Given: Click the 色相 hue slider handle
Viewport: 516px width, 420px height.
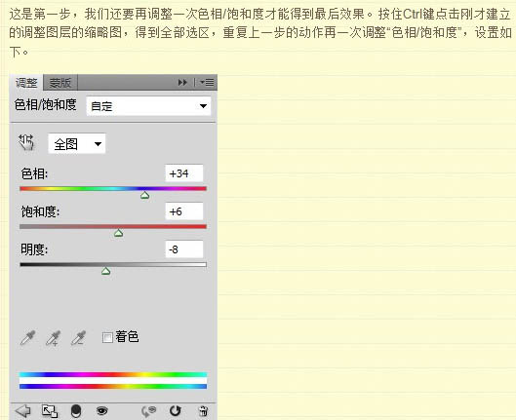Looking at the screenshot, I should (x=144, y=196).
